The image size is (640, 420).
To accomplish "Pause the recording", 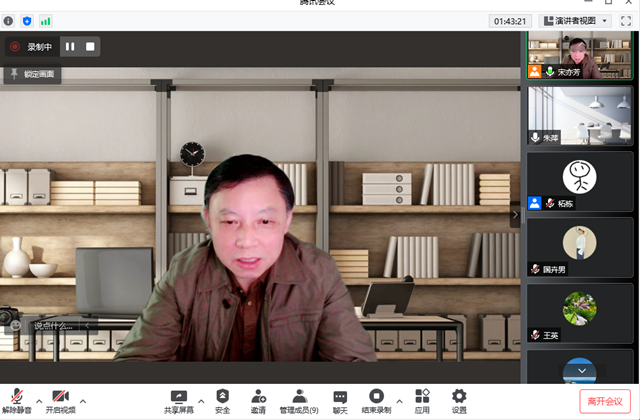I will click(70, 47).
